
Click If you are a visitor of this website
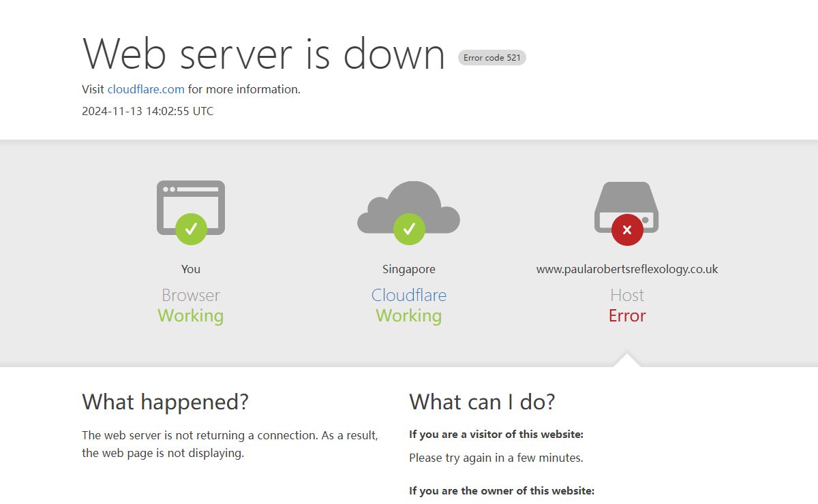point(496,434)
